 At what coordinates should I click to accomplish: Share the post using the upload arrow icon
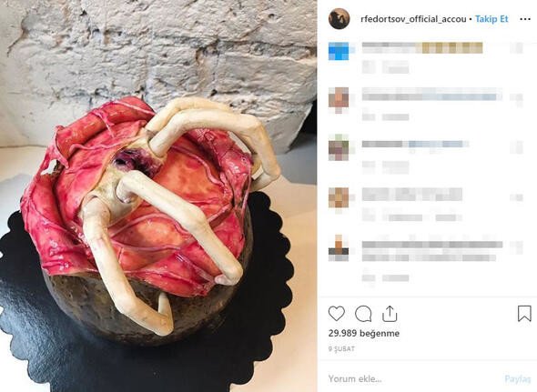[390, 314]
